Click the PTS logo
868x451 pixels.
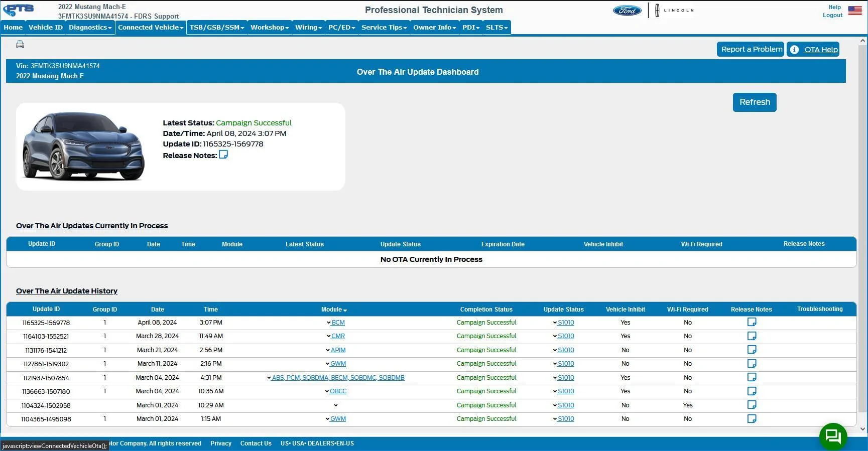click(19, 10)
